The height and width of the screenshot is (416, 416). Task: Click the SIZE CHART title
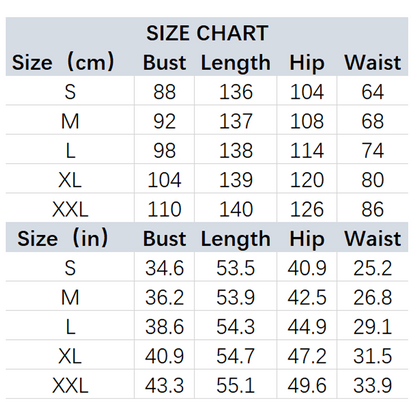tap(207, 33)
